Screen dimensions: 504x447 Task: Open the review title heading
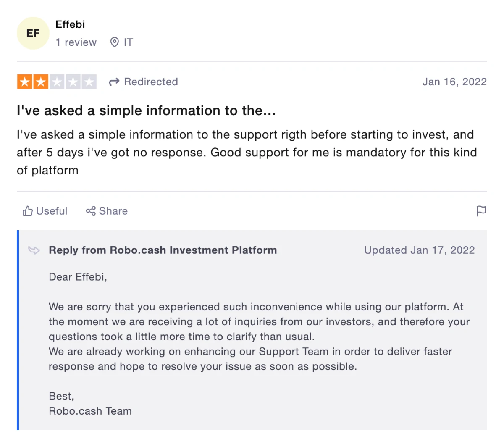tap(146, 110)
